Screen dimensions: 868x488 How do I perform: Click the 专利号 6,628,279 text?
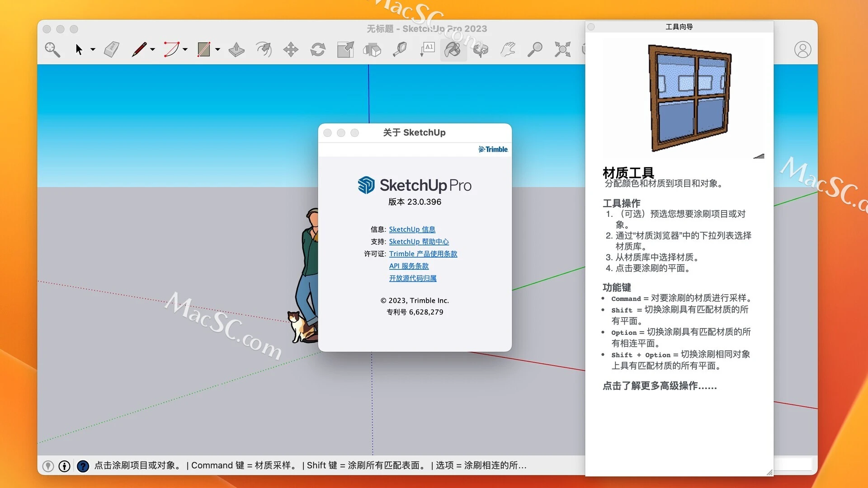pyautogui.click(x=415, y=312)
